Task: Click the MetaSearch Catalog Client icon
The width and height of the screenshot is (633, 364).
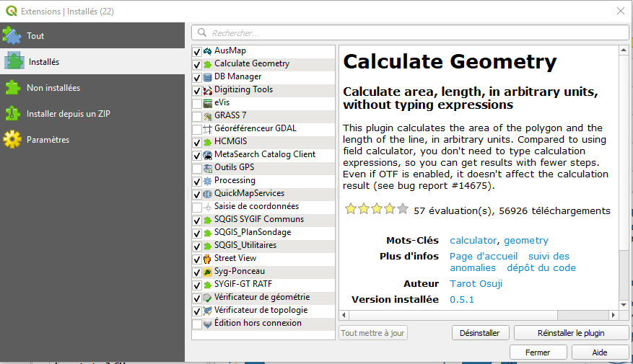Action: click(207, 155)
